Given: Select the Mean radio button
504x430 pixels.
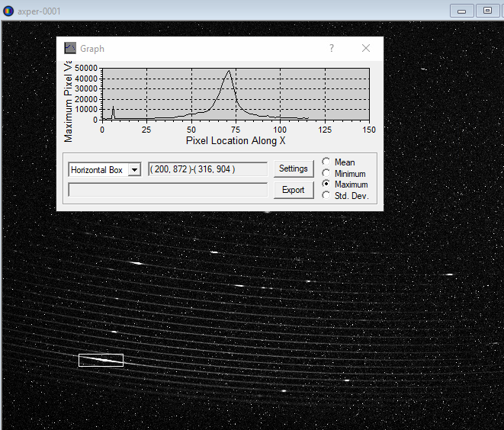Looking at the screenshot, I should 326,162.
